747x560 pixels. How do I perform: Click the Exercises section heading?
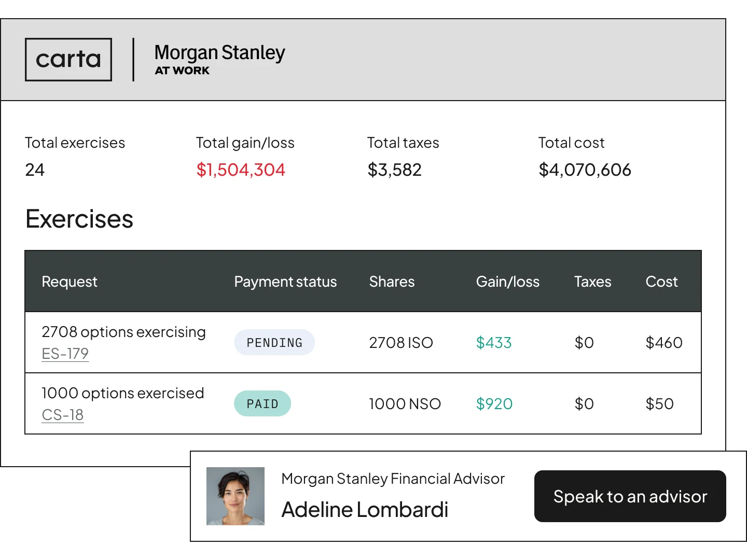point(79,219)
